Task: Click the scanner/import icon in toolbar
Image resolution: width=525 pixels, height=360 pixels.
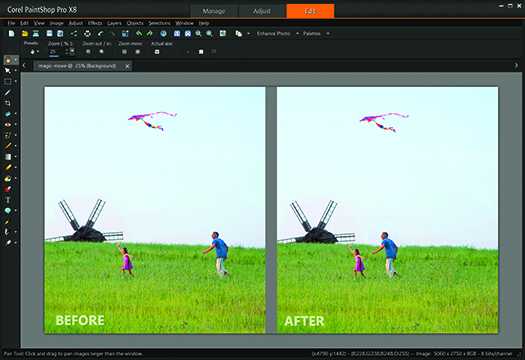Action: 36,33
